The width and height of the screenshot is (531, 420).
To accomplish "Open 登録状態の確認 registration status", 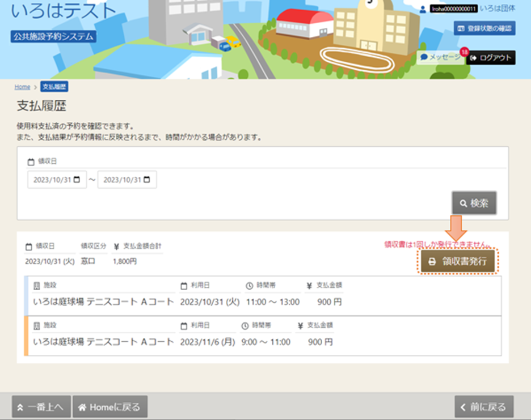I will pos(484,28).
